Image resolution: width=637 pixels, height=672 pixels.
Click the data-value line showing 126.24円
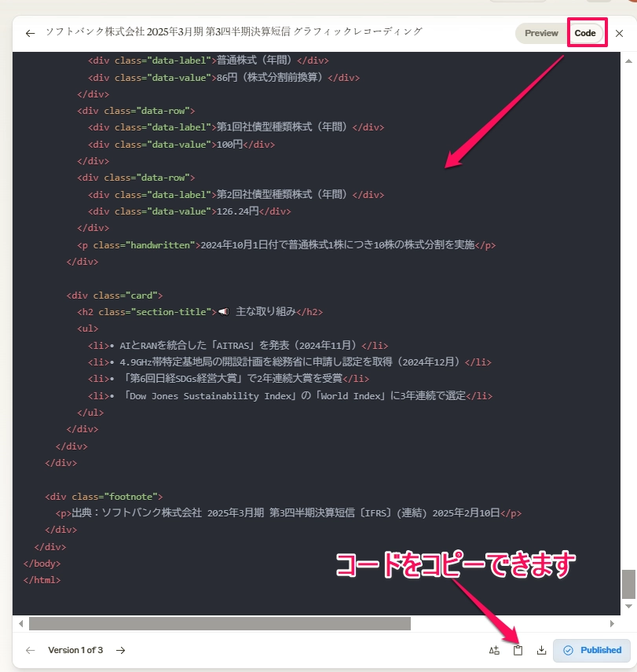(189, 211)
